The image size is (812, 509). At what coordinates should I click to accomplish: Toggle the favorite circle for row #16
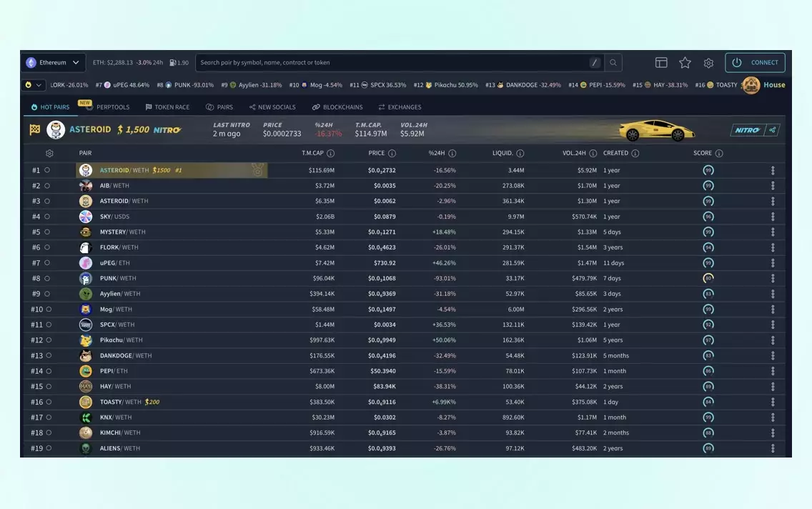click(x=49, y=402)
